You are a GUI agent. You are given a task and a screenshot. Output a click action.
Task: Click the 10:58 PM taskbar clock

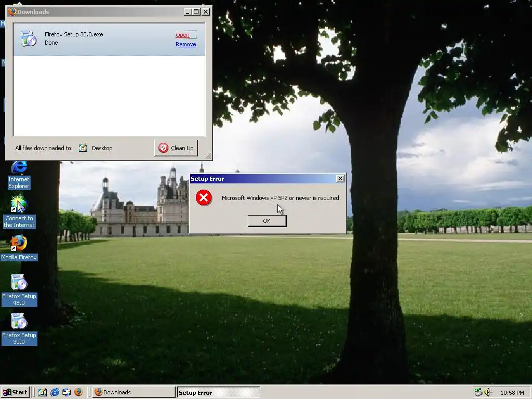[x=512, y=393]
